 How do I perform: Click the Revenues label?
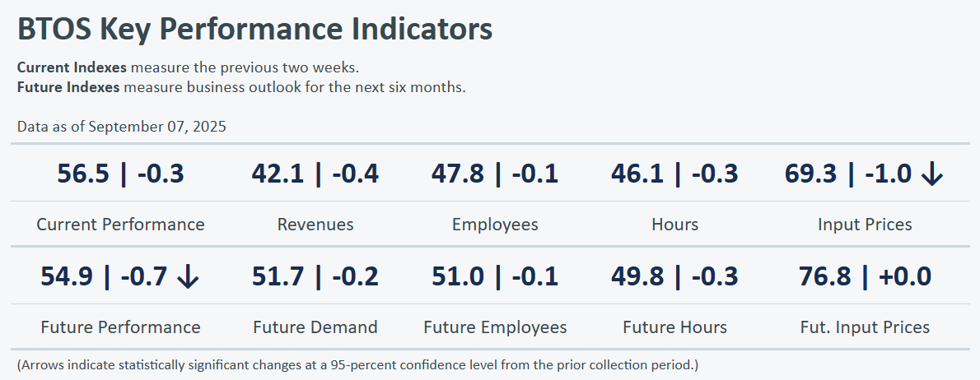tap(315, 225)
